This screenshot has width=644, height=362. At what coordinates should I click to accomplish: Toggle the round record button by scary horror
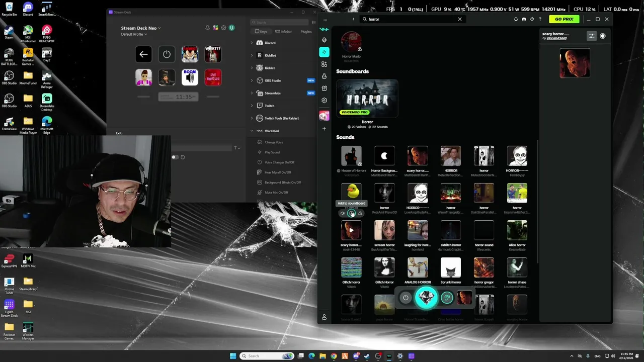coord(603,36)
